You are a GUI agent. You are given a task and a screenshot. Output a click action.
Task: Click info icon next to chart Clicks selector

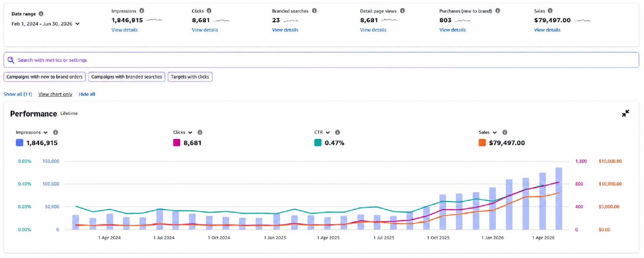tap(200, 132)
